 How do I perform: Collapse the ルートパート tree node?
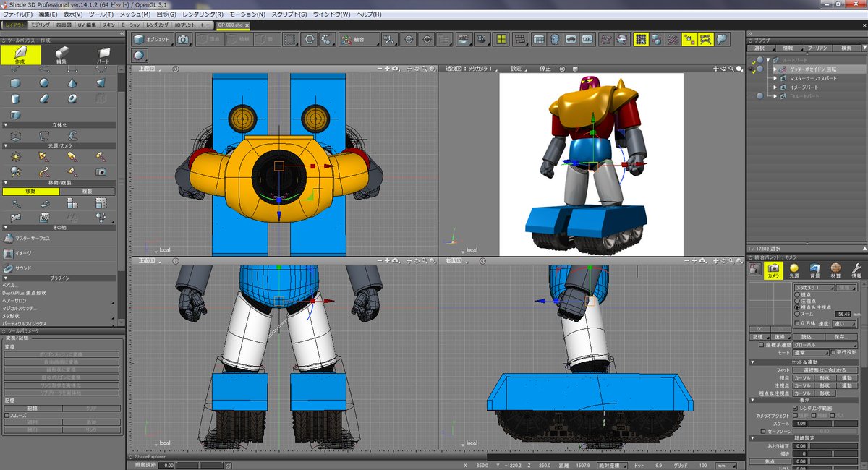coord(768,59)
